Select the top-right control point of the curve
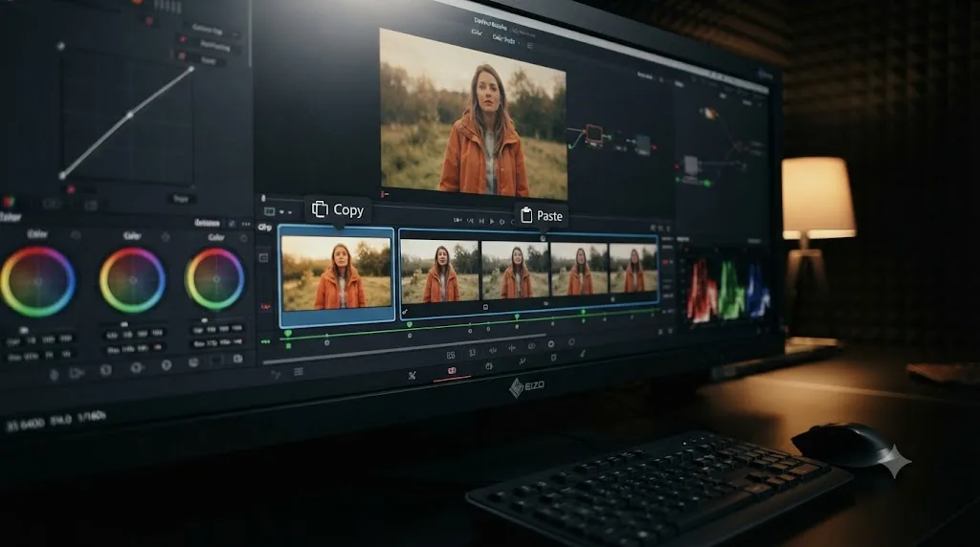Image resolution: width=980 pixels, height=547 pixels. point(191,69)
